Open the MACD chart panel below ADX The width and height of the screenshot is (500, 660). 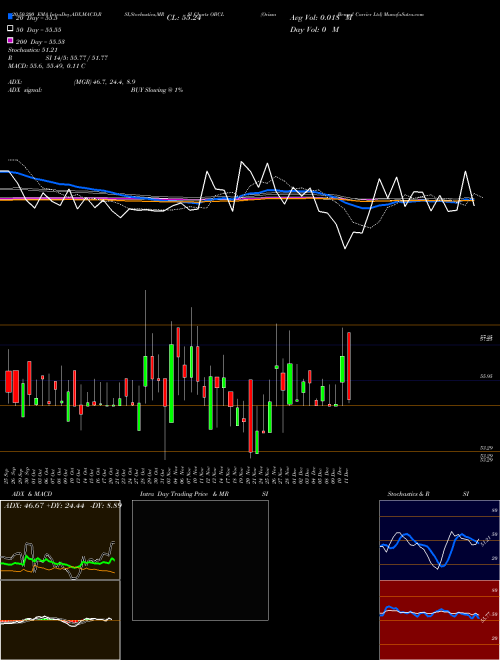point(60,620)
